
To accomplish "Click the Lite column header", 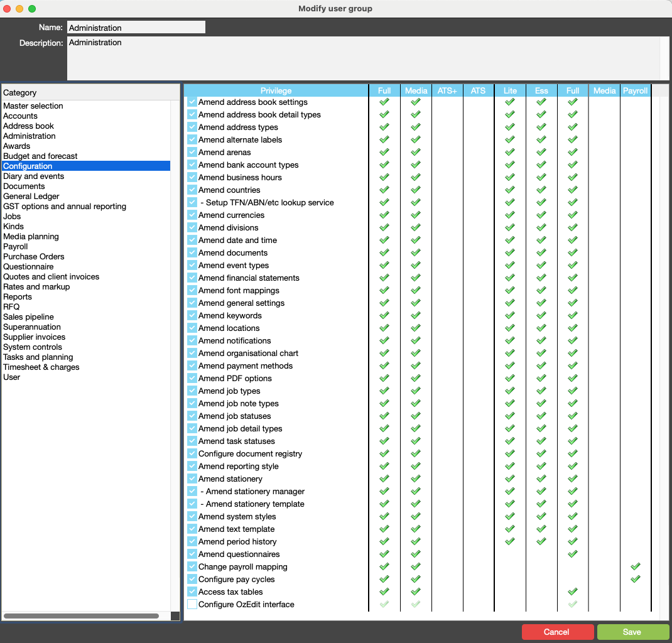I will [x=509, y=90].
